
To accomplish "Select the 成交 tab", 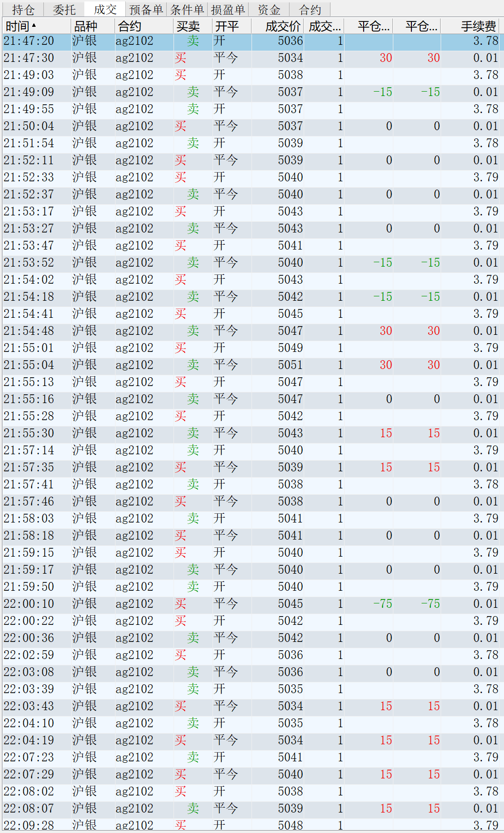I will coord(105,9).
